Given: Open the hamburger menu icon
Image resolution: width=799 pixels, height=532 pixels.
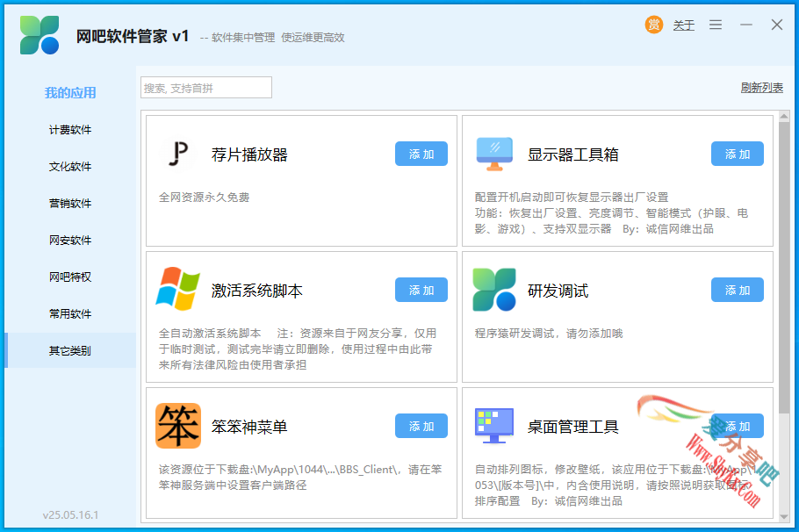Looking at the screenshot, I should (x=716, y=25).
